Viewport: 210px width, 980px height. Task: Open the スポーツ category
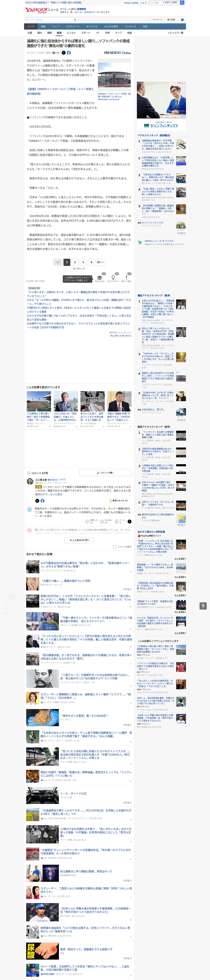(x=86, y=33)
